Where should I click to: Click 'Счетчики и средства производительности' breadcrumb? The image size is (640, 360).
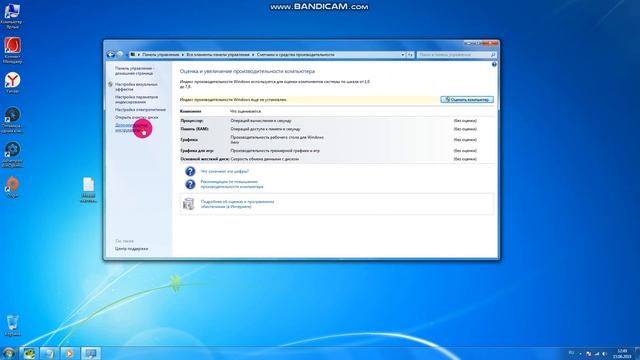tap(296, 55)
